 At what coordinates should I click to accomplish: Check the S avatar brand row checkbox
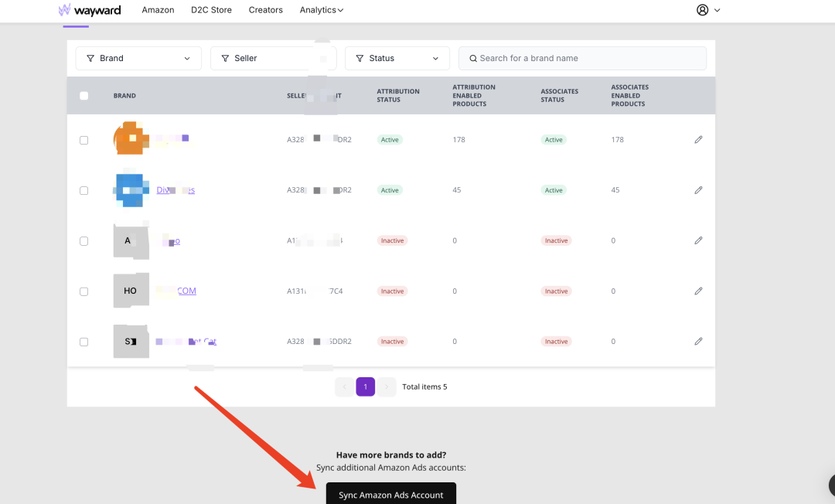[84, 342]
